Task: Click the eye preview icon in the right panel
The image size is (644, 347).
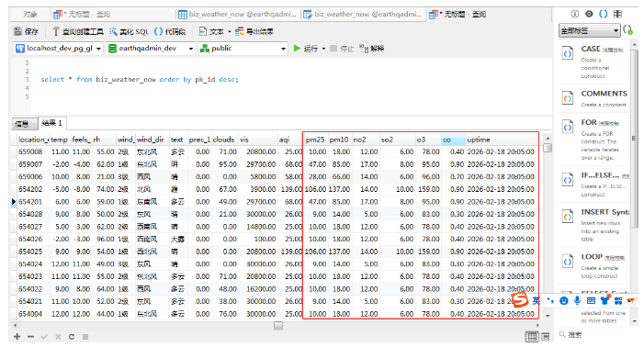Action: pos(589,14)
